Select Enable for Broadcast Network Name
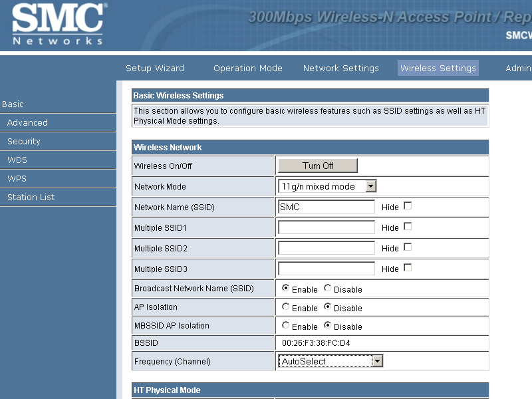532x399 pixels. [x=286, y=288]
